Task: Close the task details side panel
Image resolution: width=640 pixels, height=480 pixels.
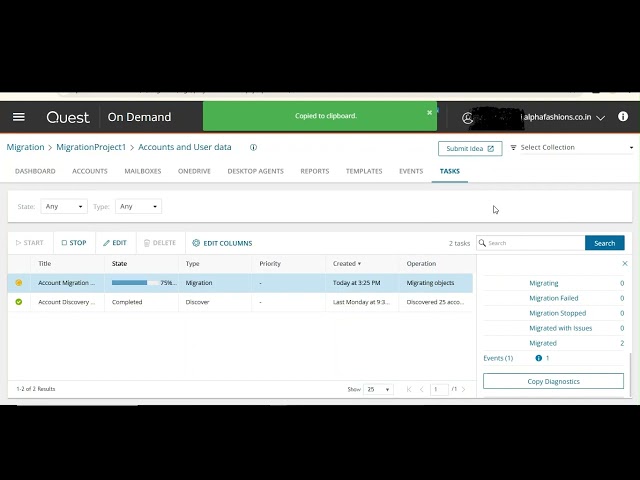Action: [625, 264]
